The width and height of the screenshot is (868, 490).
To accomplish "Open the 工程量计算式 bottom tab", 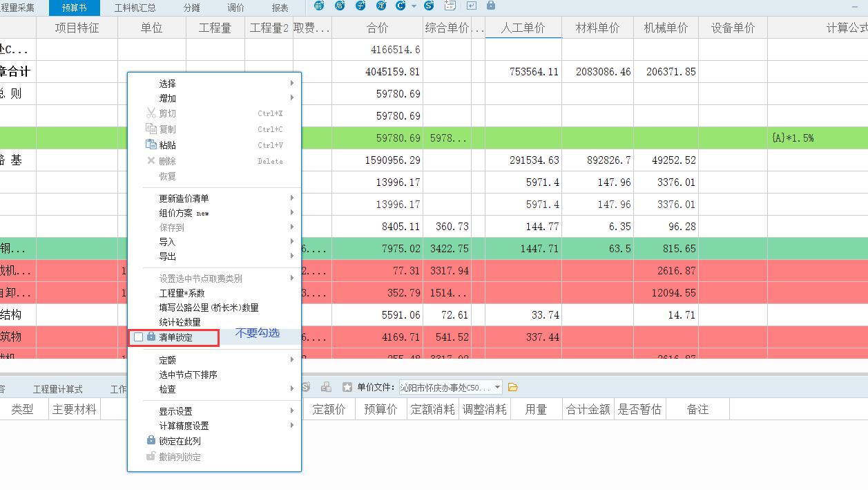I will coord(58,389).
